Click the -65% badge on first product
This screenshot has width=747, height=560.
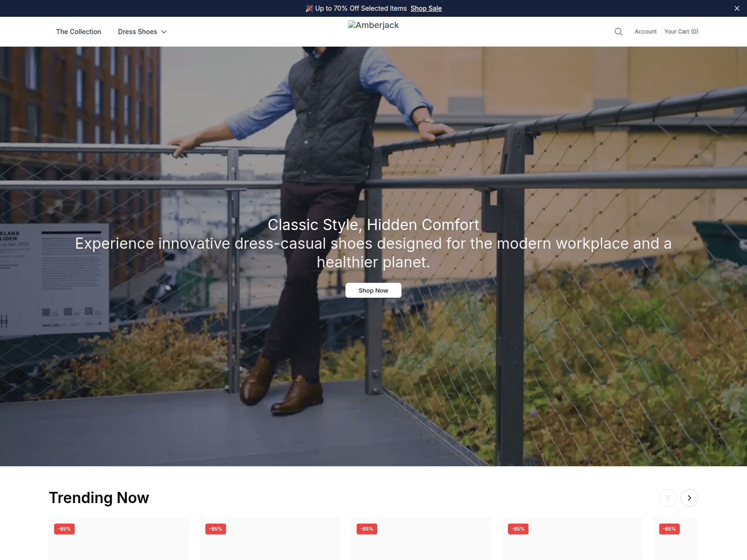coord(64,529)
